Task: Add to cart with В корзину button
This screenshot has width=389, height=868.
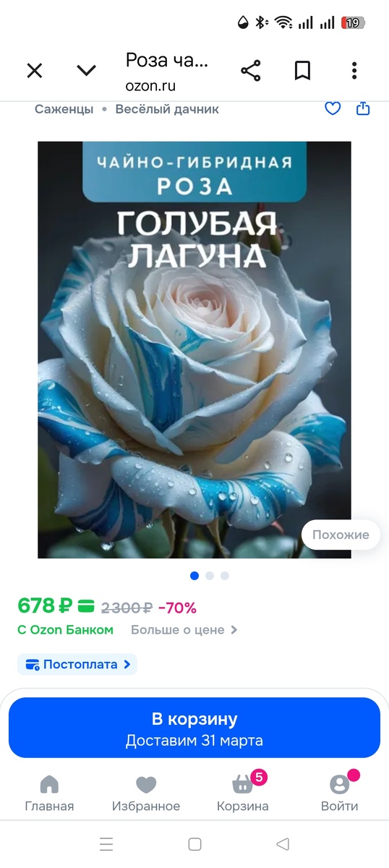Action: [194, 728]
